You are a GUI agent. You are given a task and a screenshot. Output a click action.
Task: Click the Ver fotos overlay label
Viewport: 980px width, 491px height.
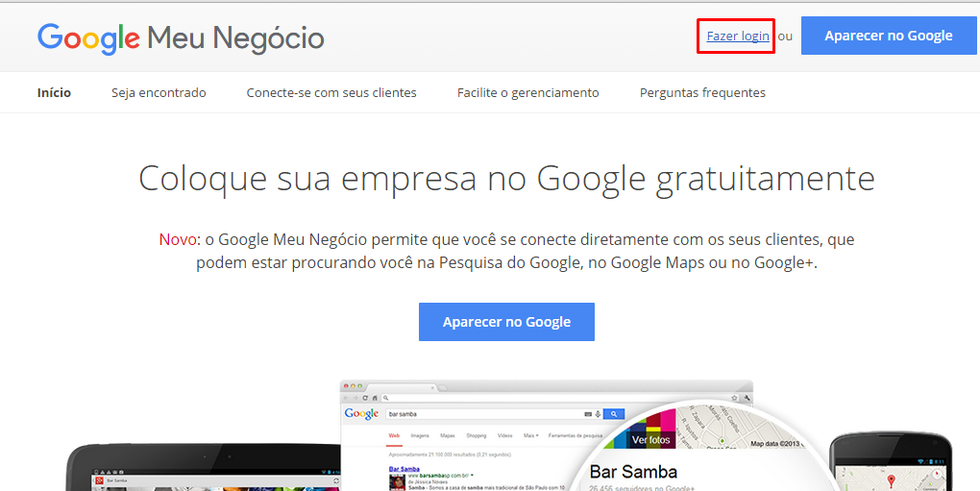[651, 440]
